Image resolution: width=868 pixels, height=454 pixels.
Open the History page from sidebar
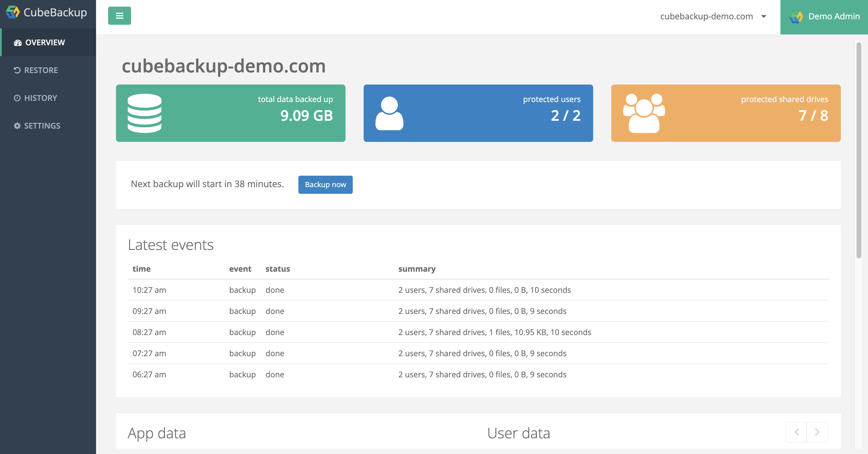pos(40,98)
